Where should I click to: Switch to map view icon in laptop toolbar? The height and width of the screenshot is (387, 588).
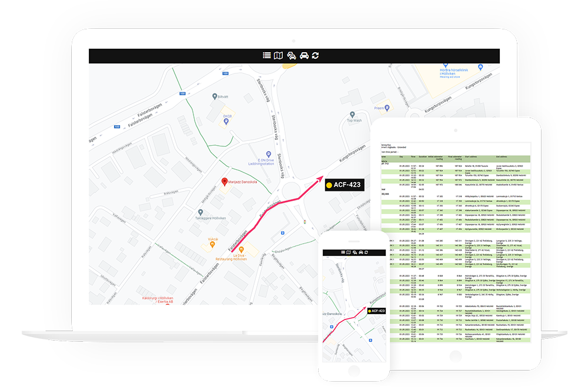click(279, 55)
